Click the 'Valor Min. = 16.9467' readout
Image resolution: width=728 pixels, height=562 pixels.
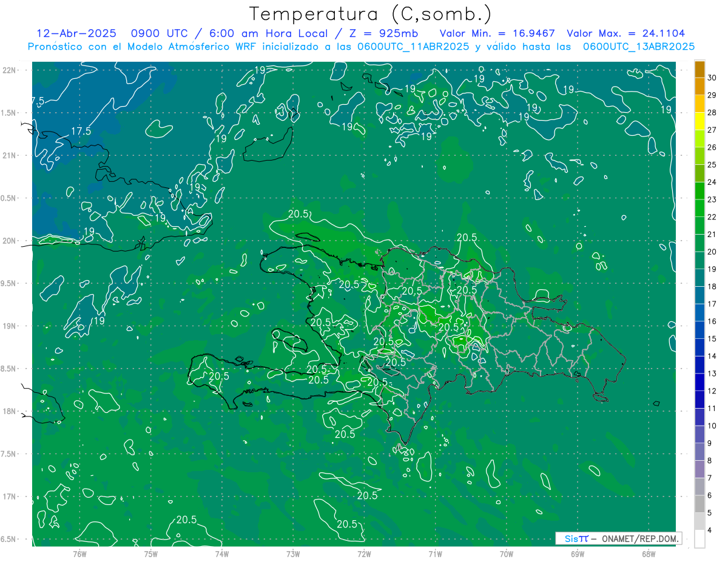tap(497, 33)
